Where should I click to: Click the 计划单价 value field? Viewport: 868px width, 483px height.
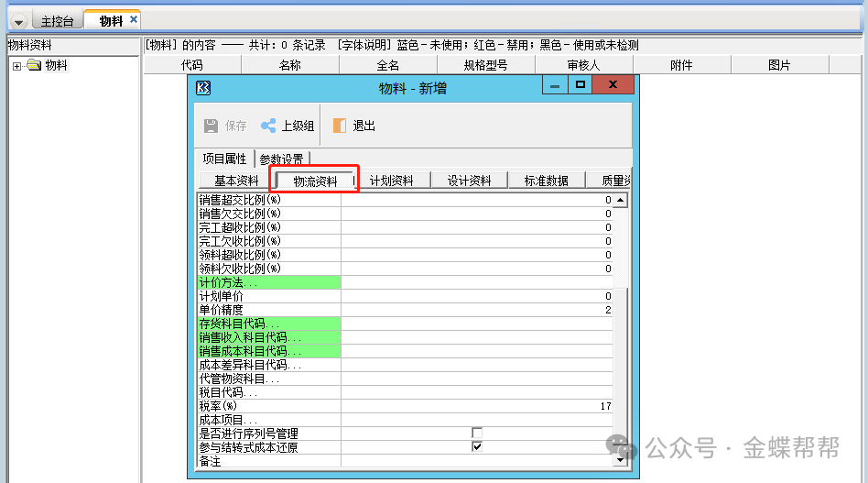[477, 296]
